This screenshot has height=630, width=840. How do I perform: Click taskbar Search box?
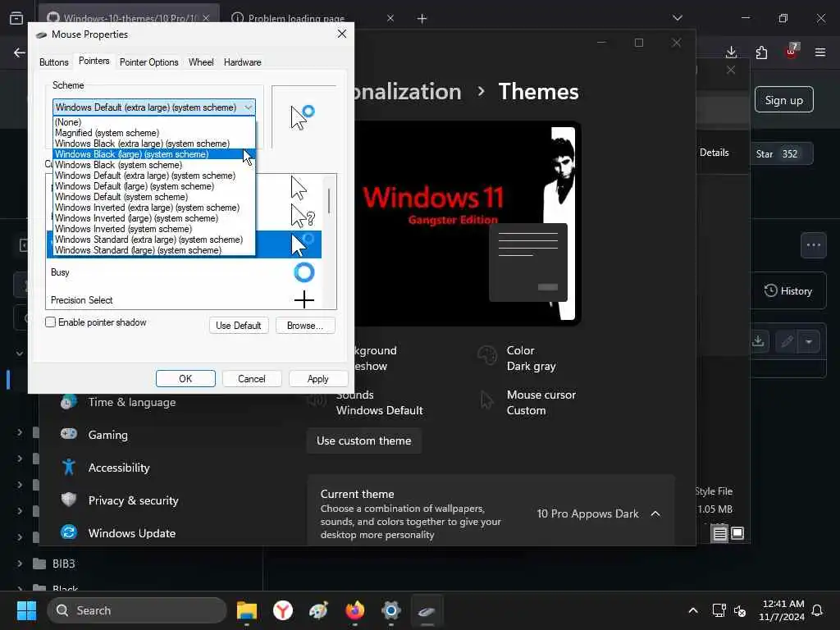pos(137,610)
